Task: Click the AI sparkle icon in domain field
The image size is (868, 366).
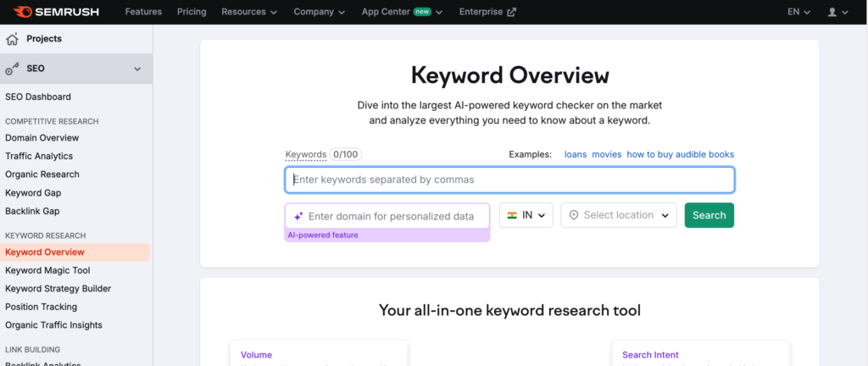Action: (x=298, y=216)
